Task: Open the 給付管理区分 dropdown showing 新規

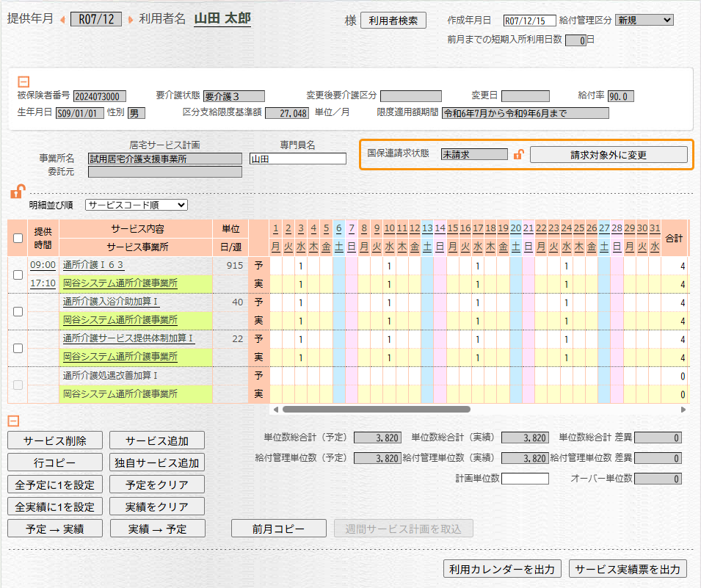Action: click(644, 21)
